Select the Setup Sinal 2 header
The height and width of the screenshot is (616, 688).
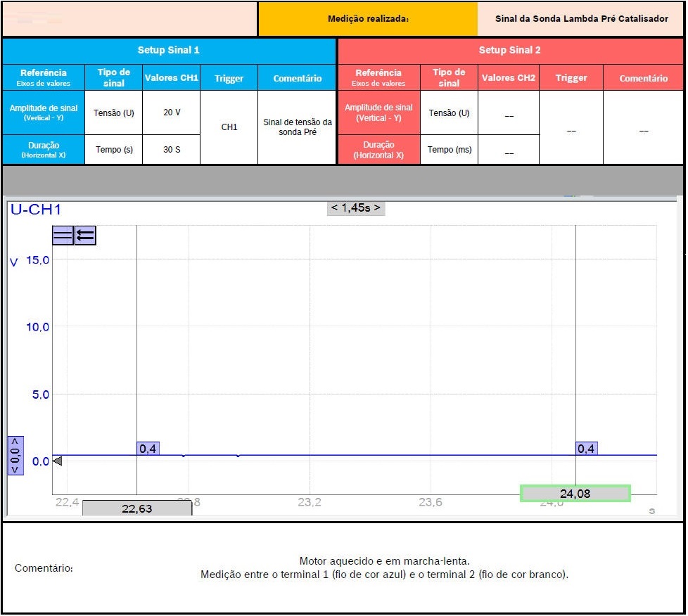[510, 51]
